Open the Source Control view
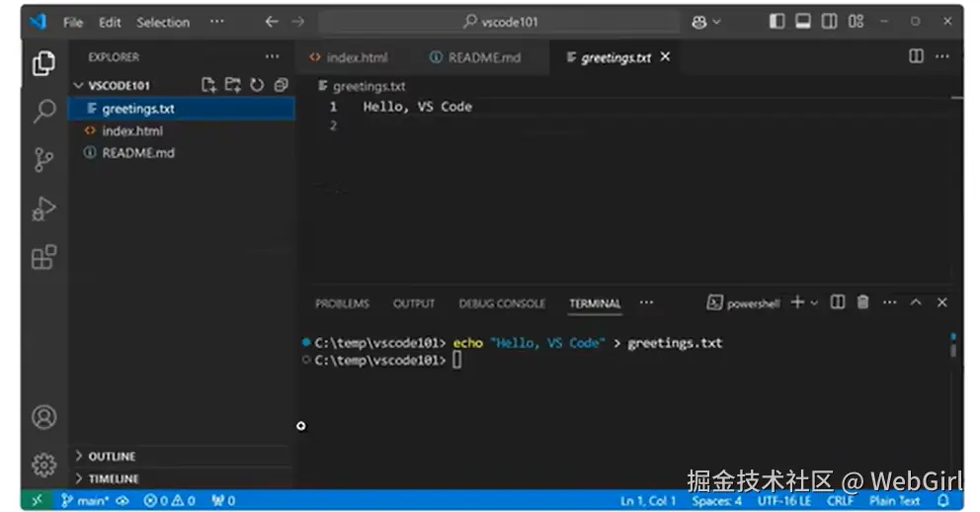The image size is (980, 512). point(43,160)
